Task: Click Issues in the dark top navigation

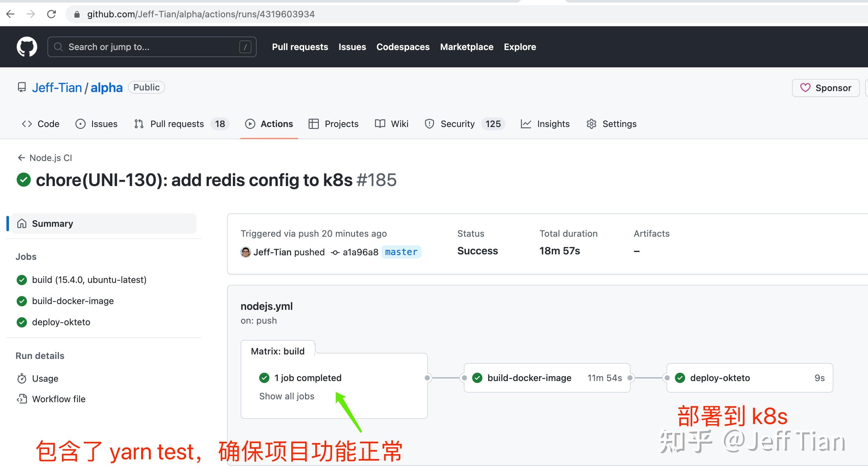Action: 352,47
